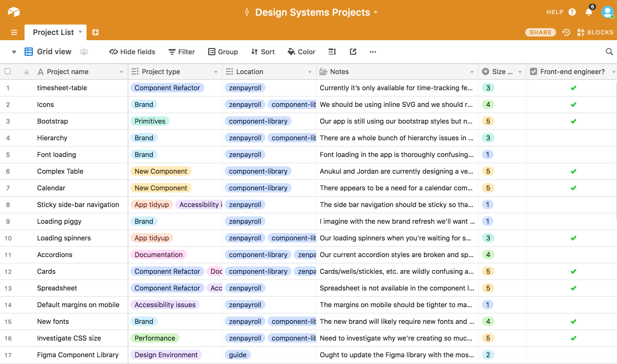Uncheck front-end engineer for timesheet-table row
Screen dimensions: 617x364
[x=573, y=88]
